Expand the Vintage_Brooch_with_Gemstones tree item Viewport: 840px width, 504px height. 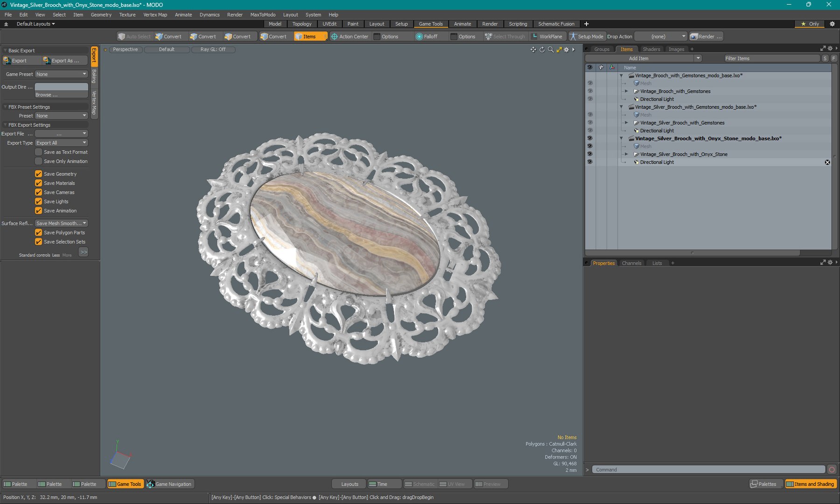(626, 91)
